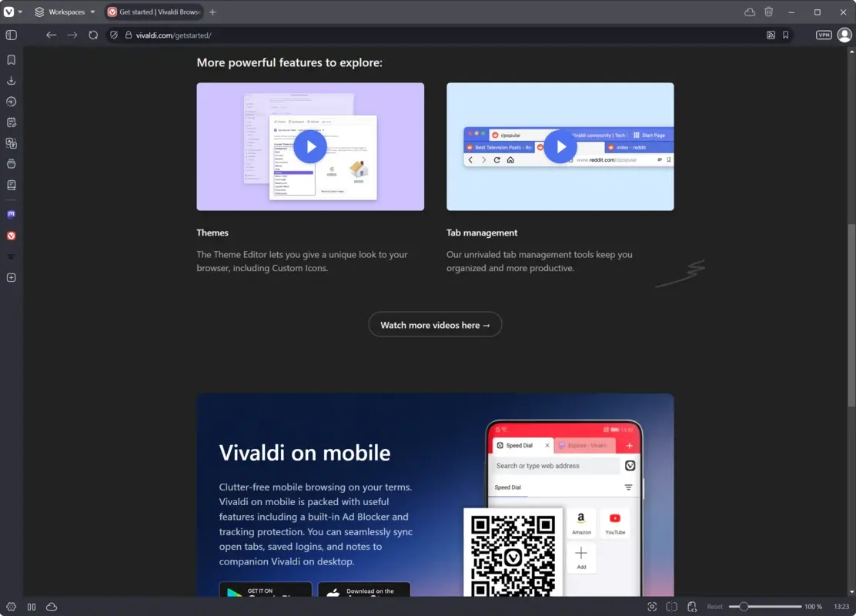This screenshot has height=616, width=856.
Task: Open the profile account menu
Action: 844,35
